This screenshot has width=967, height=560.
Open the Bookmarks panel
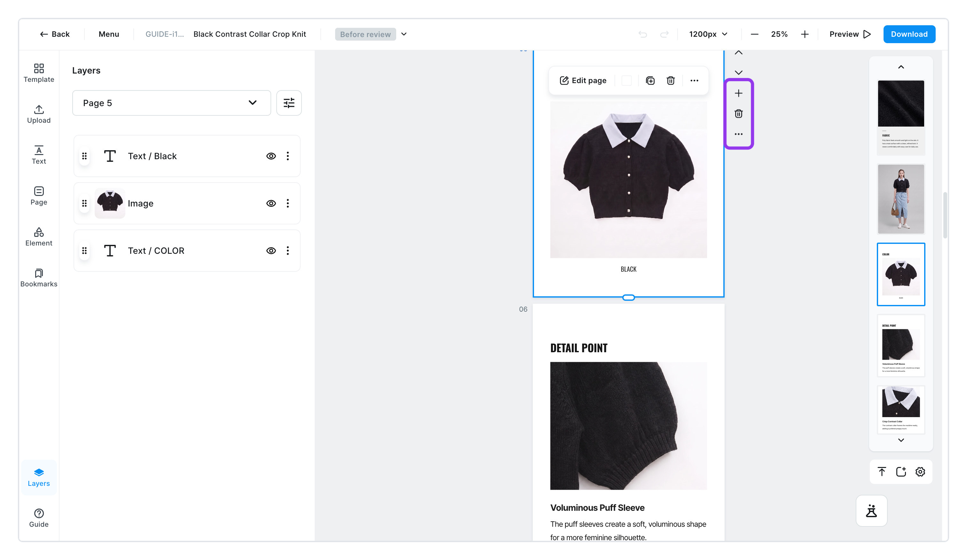click(39, 278)
